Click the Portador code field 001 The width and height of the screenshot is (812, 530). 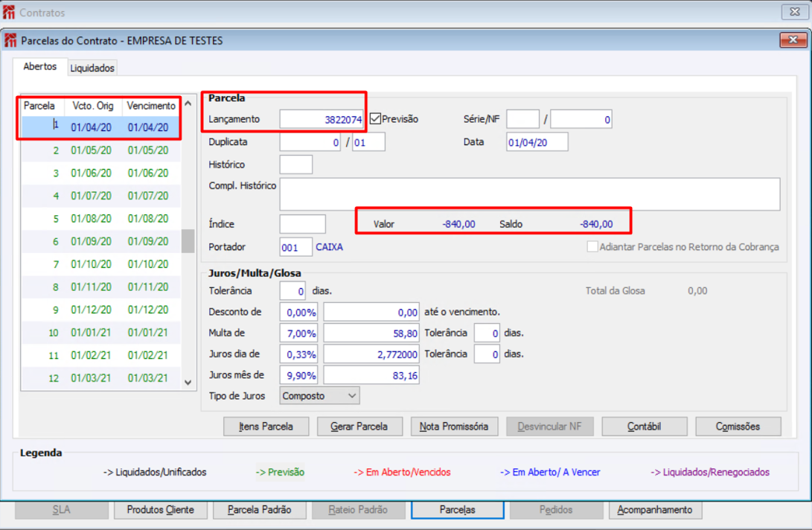click(x=295, y=247)
